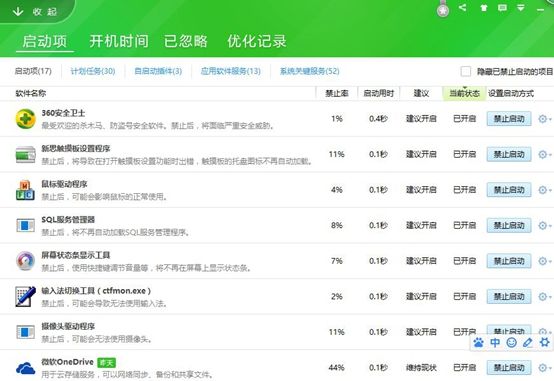Image resolution: width=554 pixels, height=381 pixels.
Task: Select the 应用软件服务(13) sub-tab
Action: click(x=230, y=71)
